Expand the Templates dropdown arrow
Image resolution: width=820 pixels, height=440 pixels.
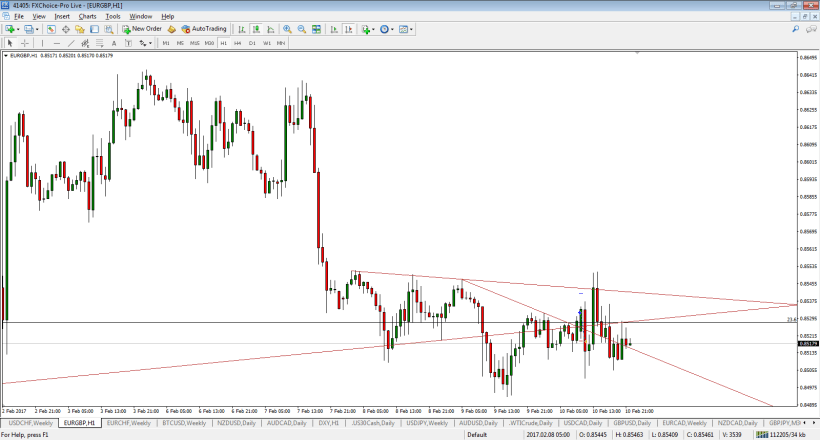click(412, 29)
